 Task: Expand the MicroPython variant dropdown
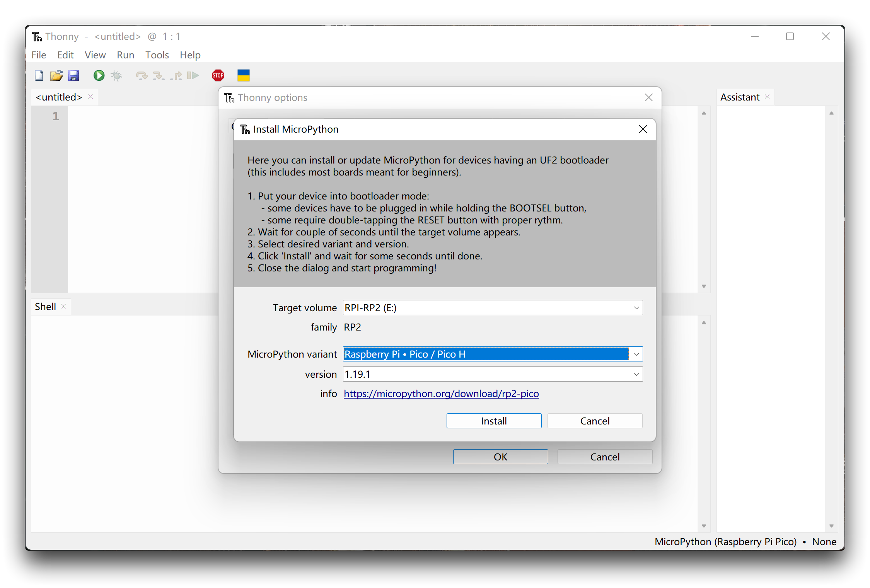point(636,354)
